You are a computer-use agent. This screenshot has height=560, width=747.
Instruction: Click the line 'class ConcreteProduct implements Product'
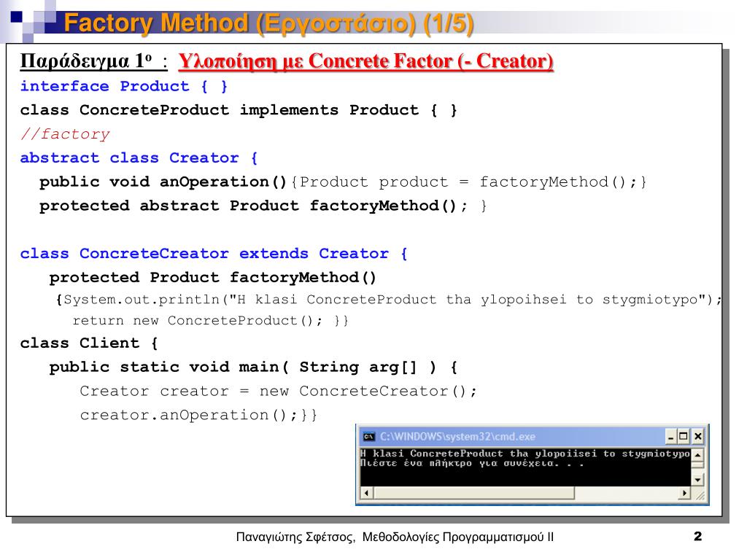coord(239,111)
